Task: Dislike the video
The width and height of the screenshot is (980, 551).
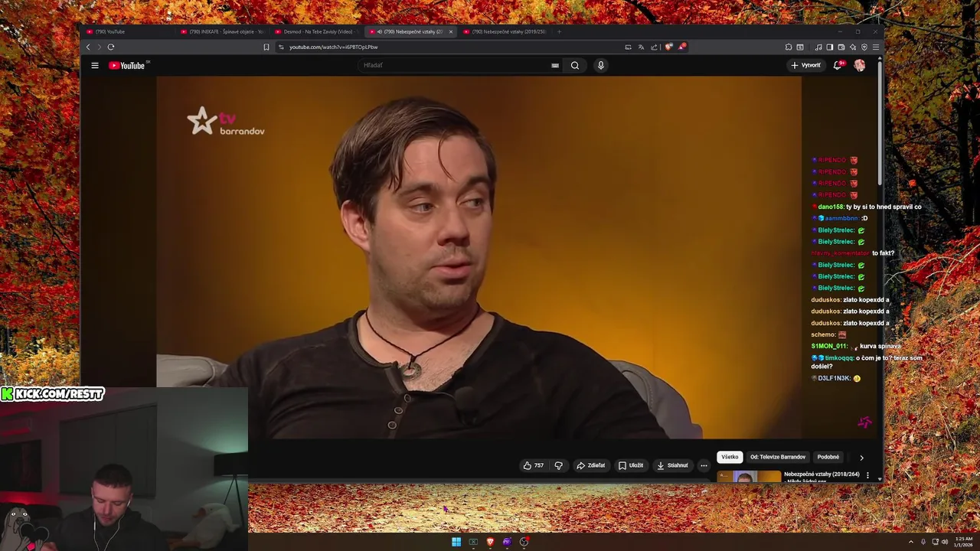Action: [x=558, y=465]
